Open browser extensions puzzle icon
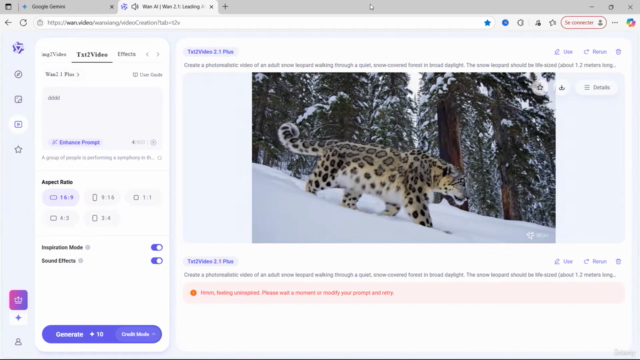This screenshot has width=640, height=360. (x=520, y=23)
